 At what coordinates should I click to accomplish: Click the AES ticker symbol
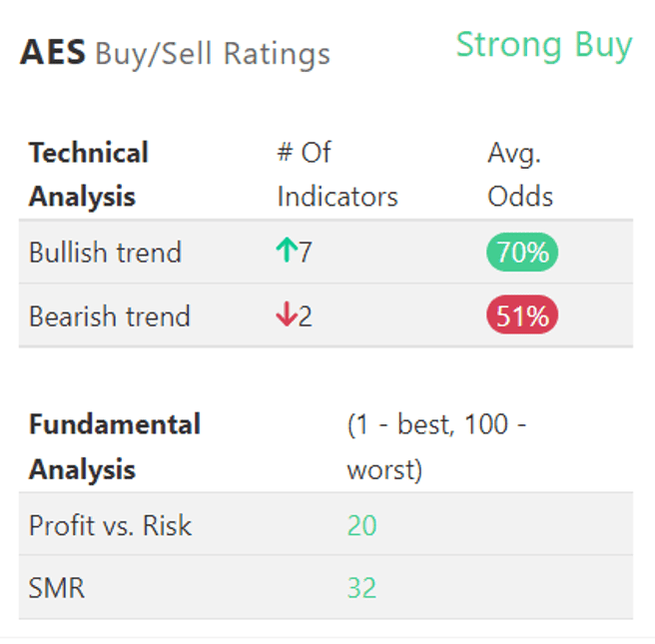(53, 52)
